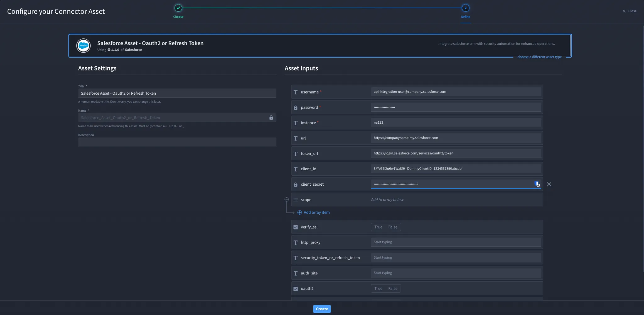Click the completed Choose step checkmark
This screenshot has width=644, height=315.
click(x=178, y=8)
